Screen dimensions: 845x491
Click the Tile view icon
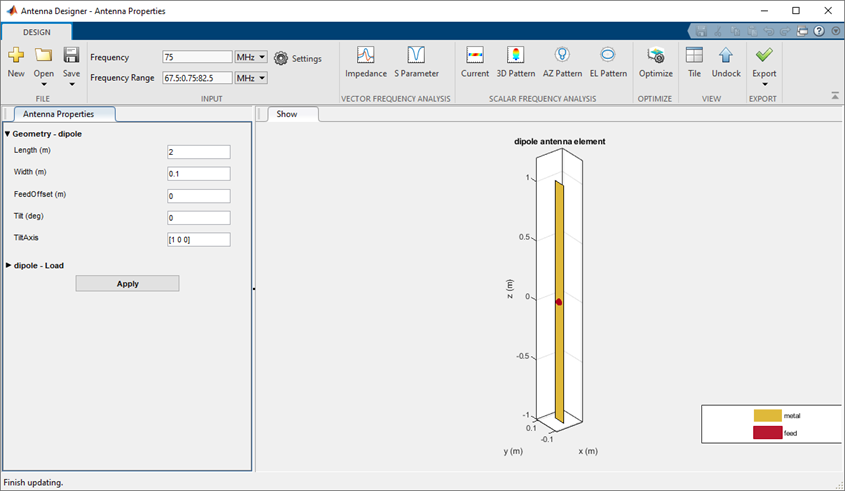694,56
